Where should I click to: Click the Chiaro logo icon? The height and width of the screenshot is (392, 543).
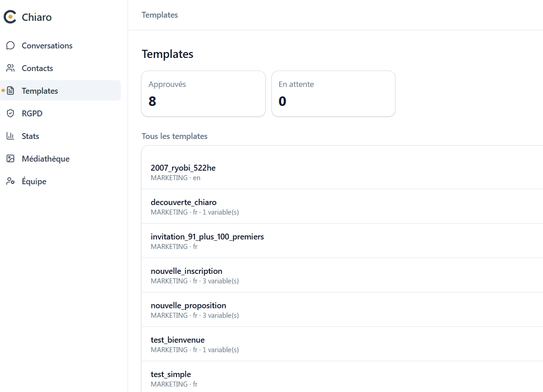click(10, 17)
